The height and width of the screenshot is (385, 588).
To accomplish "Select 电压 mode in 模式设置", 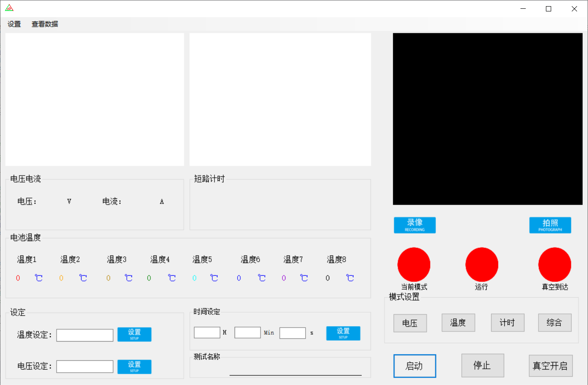I will [410, 323].
